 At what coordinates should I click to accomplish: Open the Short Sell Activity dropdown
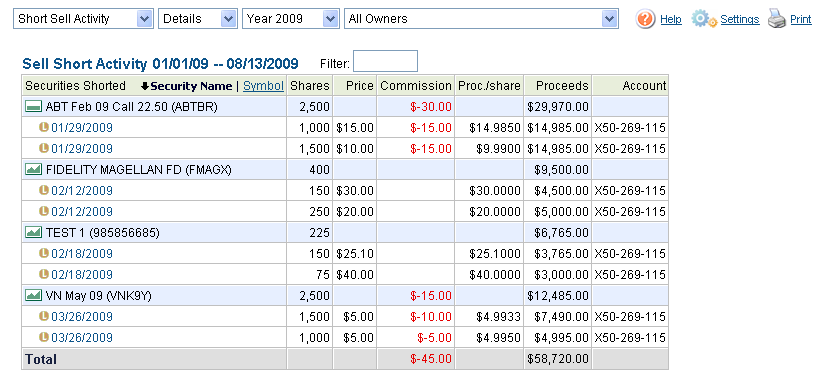83,19
